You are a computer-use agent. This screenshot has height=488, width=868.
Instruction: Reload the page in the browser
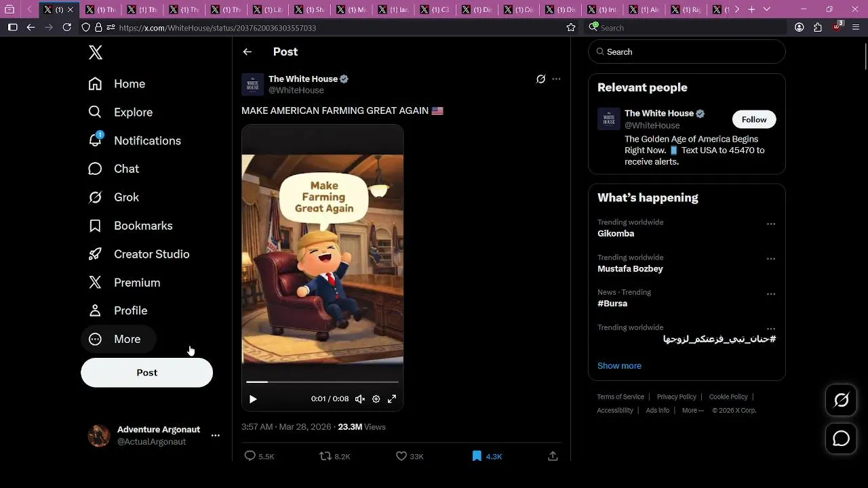[x=66, y=27]
